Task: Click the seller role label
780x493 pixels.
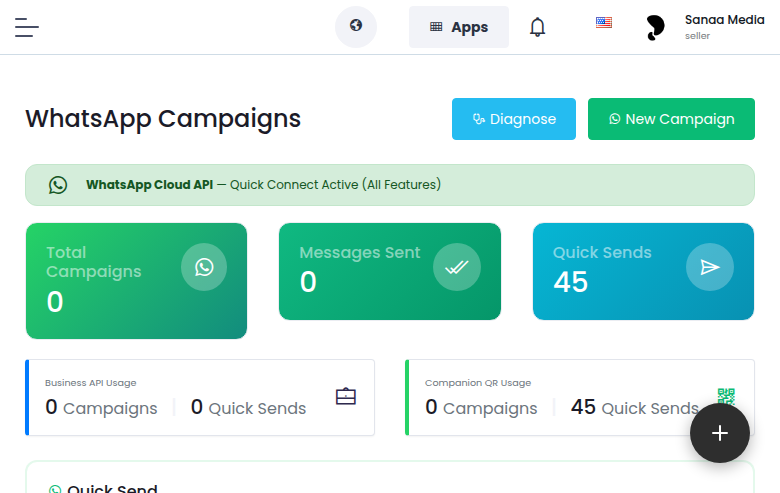Action: (697, 36)
